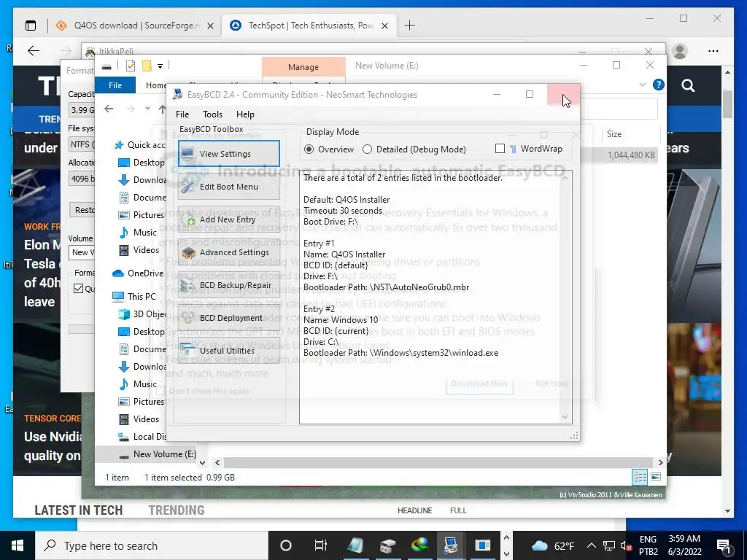Open BCD Backup/Repair section

[x=228, y=285]
